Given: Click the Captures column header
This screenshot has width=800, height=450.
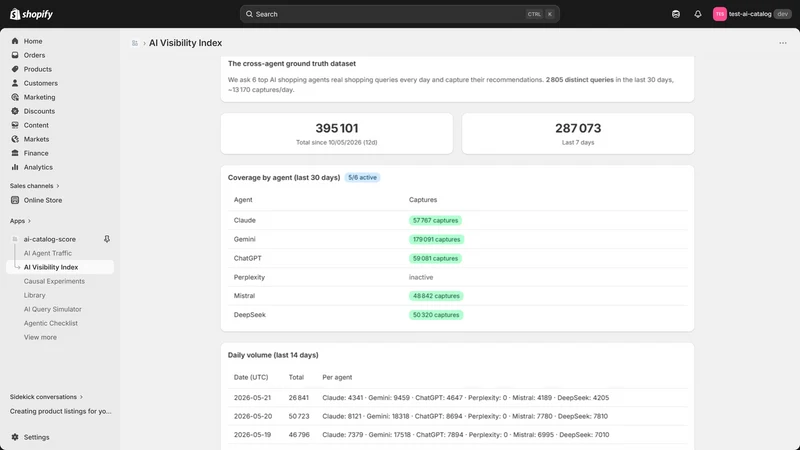Looking at the screenshot, I should 423,199.
